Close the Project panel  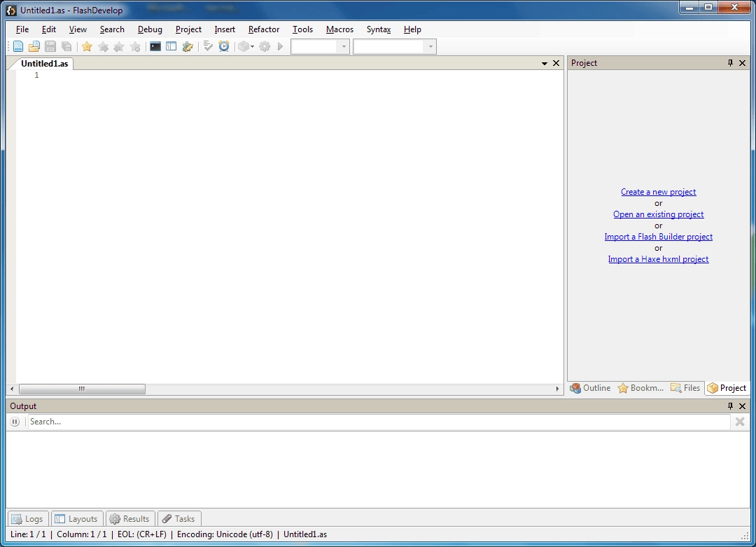click(x=742, y=63)
